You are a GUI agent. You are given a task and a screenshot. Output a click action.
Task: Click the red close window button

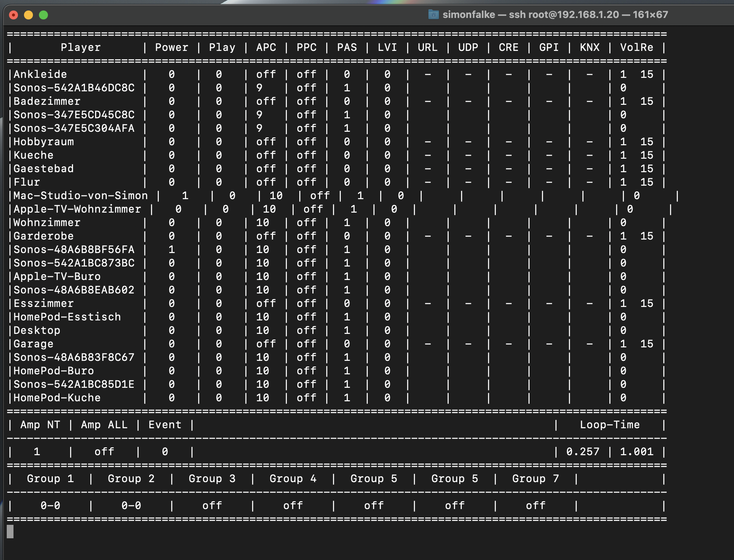tap(13, 15)
